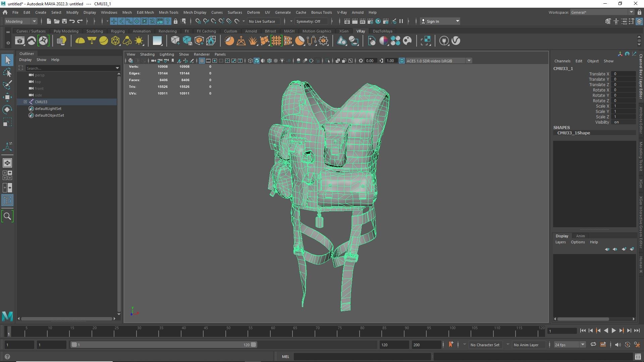Image resolution: width=644 pixels, height=362 pixels.
Task: Click the MEL command language label
Action: pos(285,357)
